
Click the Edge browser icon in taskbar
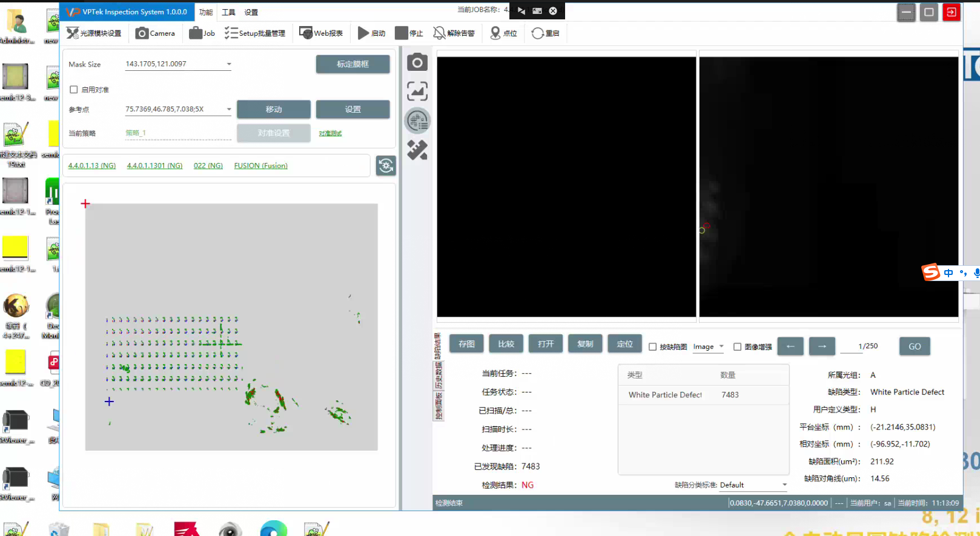(273, 529)
